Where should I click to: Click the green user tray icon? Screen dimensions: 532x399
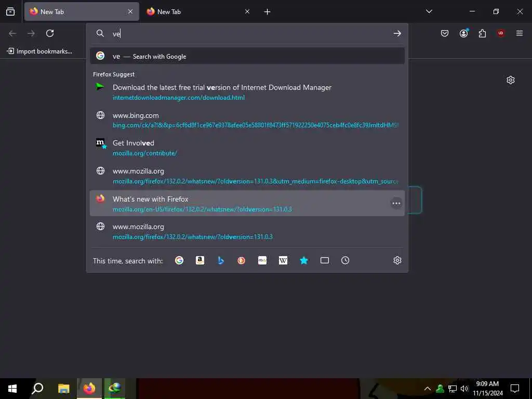pyautogui.click(x=440, y=389)
